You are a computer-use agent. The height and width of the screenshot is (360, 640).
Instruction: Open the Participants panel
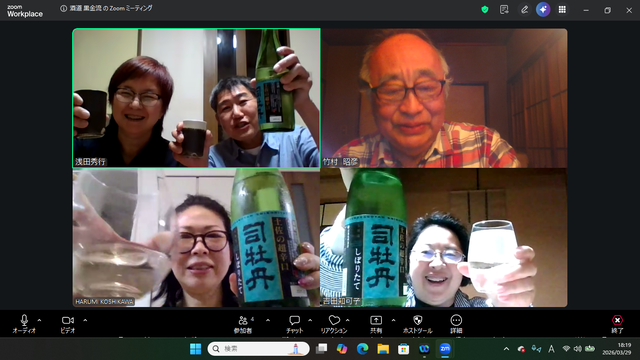point(243,324)
